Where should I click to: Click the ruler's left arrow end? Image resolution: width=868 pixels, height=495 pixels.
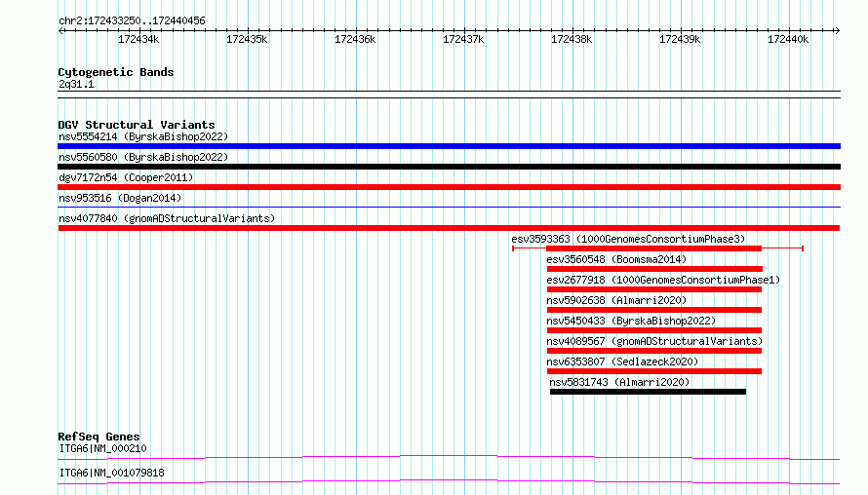tap(60, 30)
